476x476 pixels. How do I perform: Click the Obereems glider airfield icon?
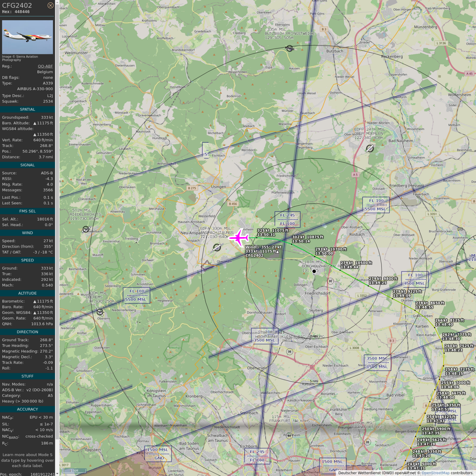click(x=100, y=312)
